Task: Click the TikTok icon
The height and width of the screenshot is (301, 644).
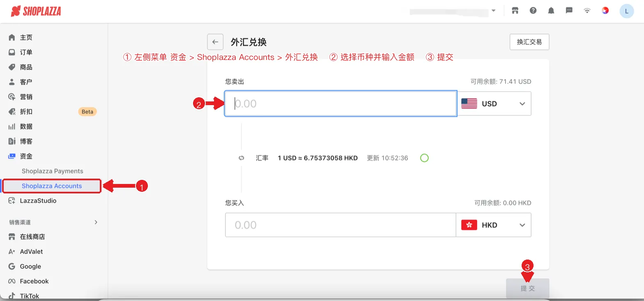Action: pos(12,296)
